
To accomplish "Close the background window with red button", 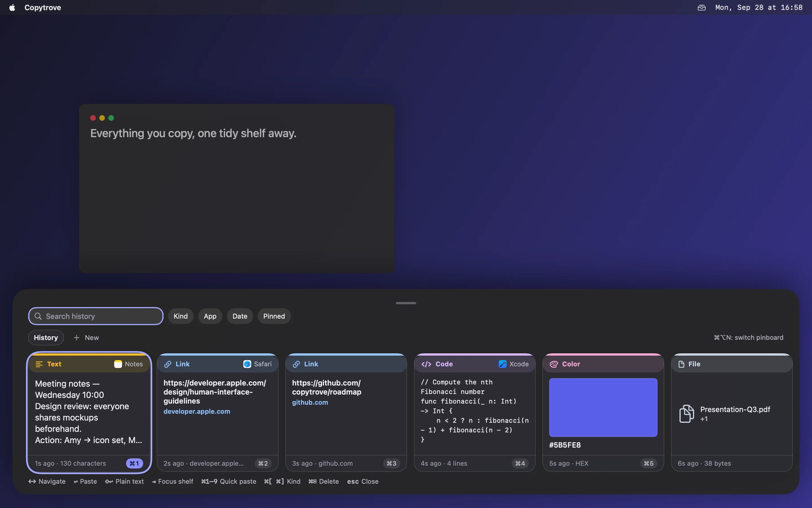I will [x=93, y=118].
